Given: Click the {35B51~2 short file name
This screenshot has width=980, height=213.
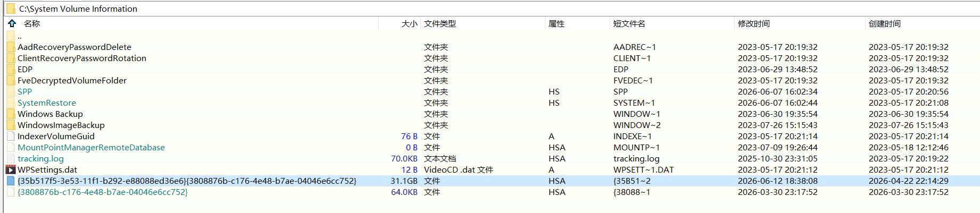Looking at the screenshot, I should (x=632, y=181).
